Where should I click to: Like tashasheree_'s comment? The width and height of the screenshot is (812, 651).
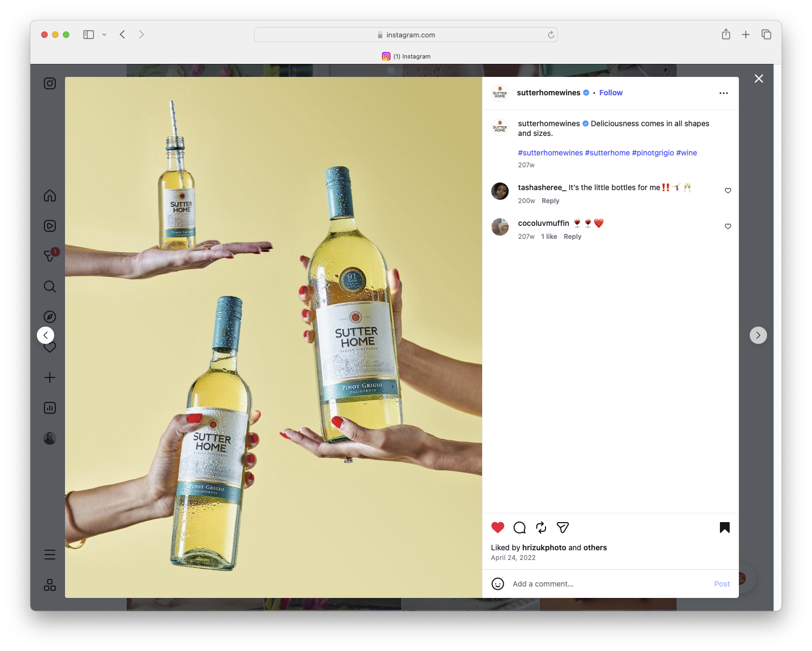727,191
